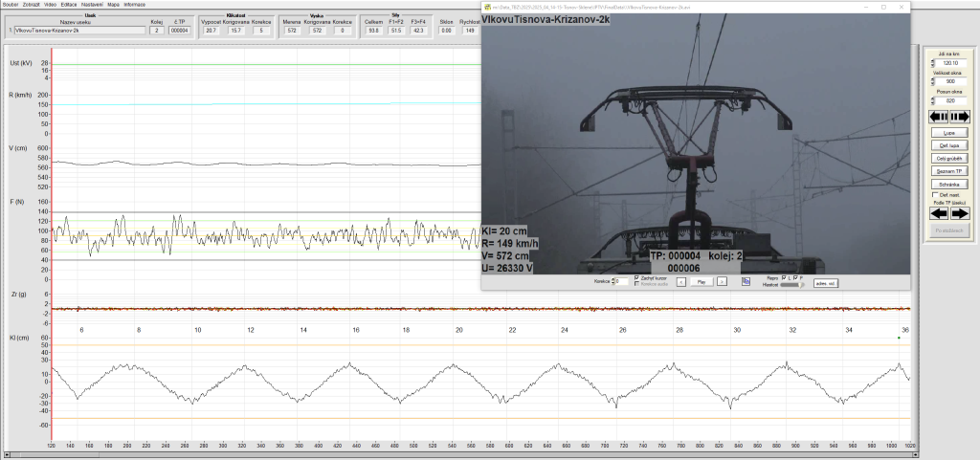Image resolution: width=980 pixels, height=460 pixels.
Task: Click the Korekce value field in video window
Action: (622, 282)
